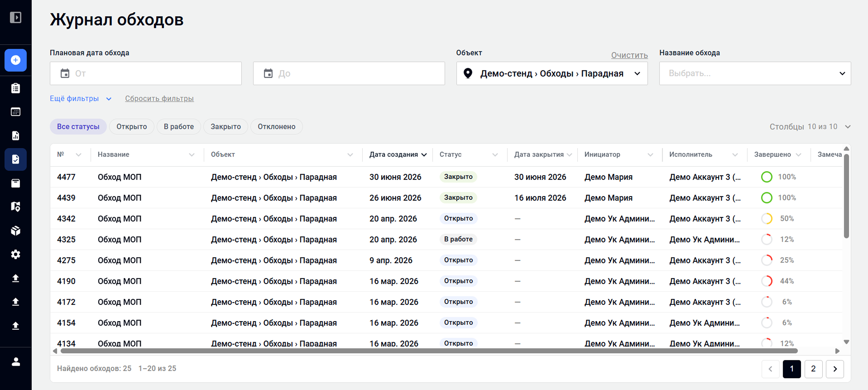This screenshot has height=390, width=868.
Task: Click the В работе status badge in row 4325
Action: (458, 239)
